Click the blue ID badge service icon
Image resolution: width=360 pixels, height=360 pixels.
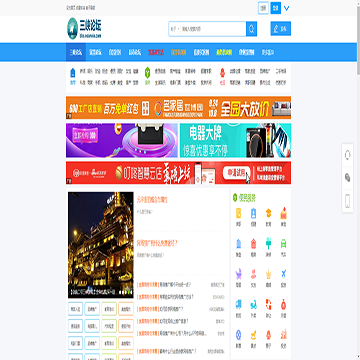254,213
